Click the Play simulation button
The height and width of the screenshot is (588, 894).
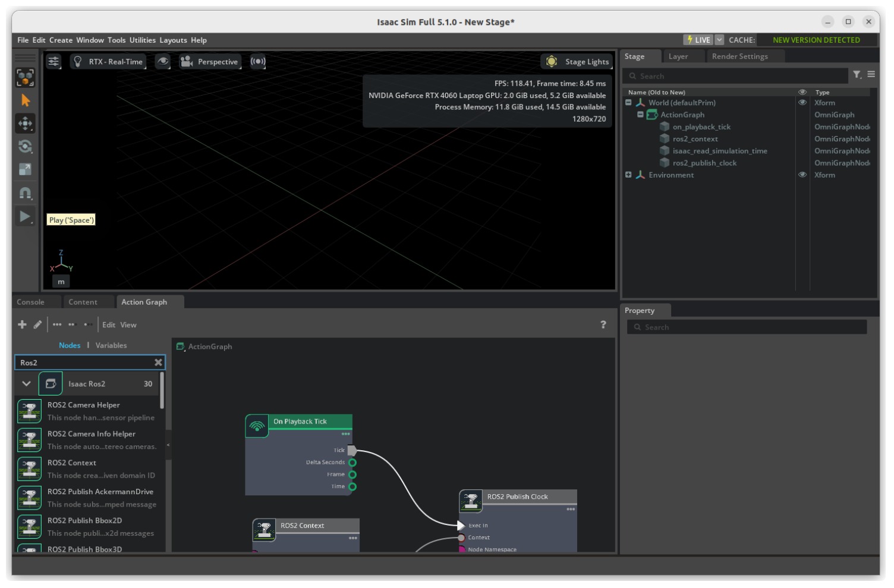[x=25, y=216]
